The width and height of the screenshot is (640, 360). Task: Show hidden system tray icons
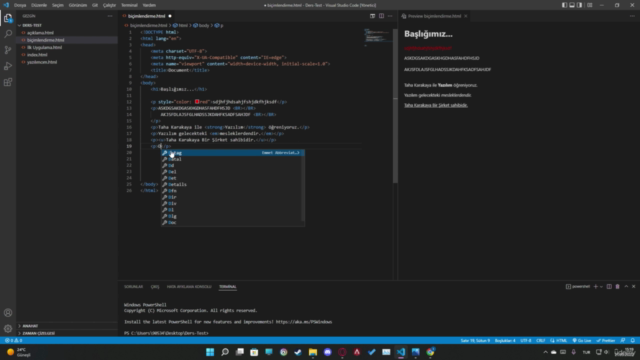[545, 352]
